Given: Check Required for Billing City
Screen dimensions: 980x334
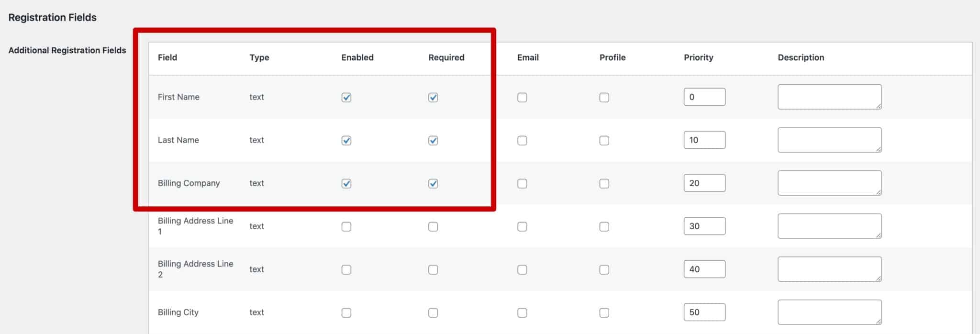Looking at the screenshot, I should click(x=433, y=312).
